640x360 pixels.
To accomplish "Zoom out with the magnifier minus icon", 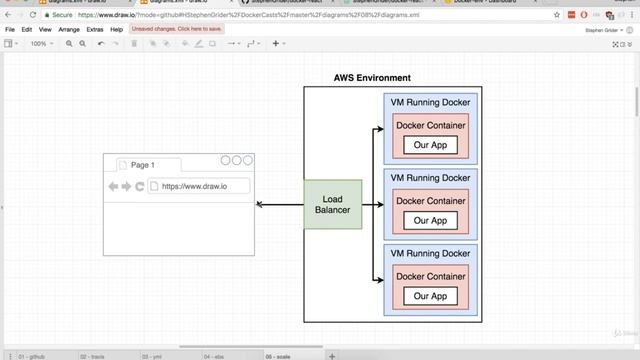I will point(82,44).
